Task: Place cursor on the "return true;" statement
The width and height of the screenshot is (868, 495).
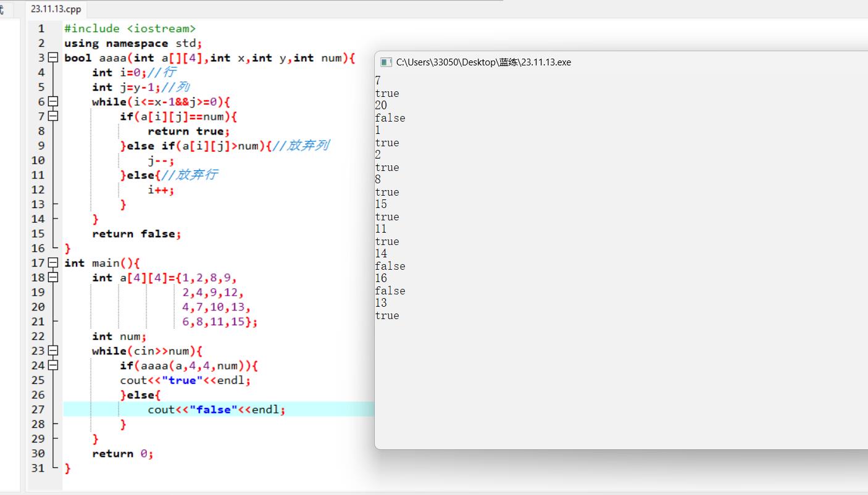Action: 188,131
